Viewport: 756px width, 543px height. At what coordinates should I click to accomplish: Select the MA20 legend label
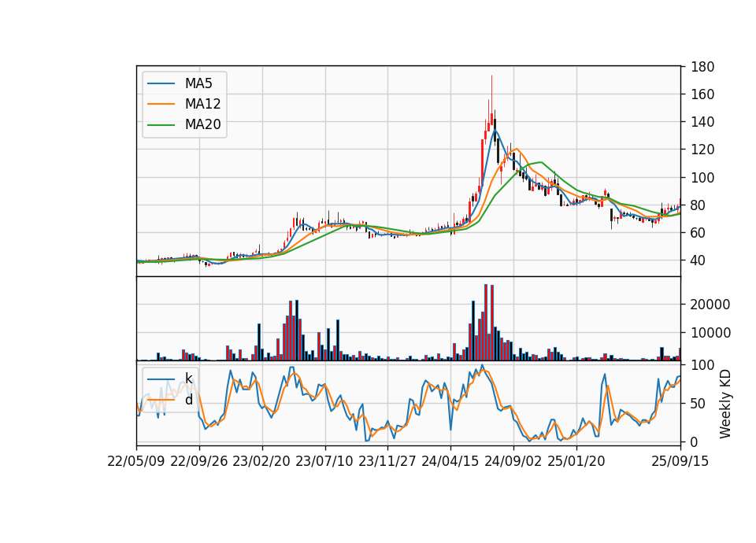(x=202, y=125)
